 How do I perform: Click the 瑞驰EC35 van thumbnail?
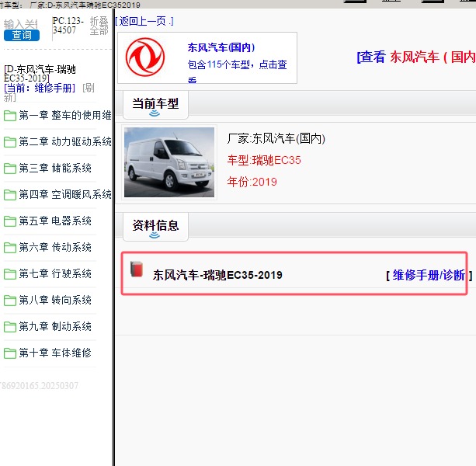coord(169,162)
